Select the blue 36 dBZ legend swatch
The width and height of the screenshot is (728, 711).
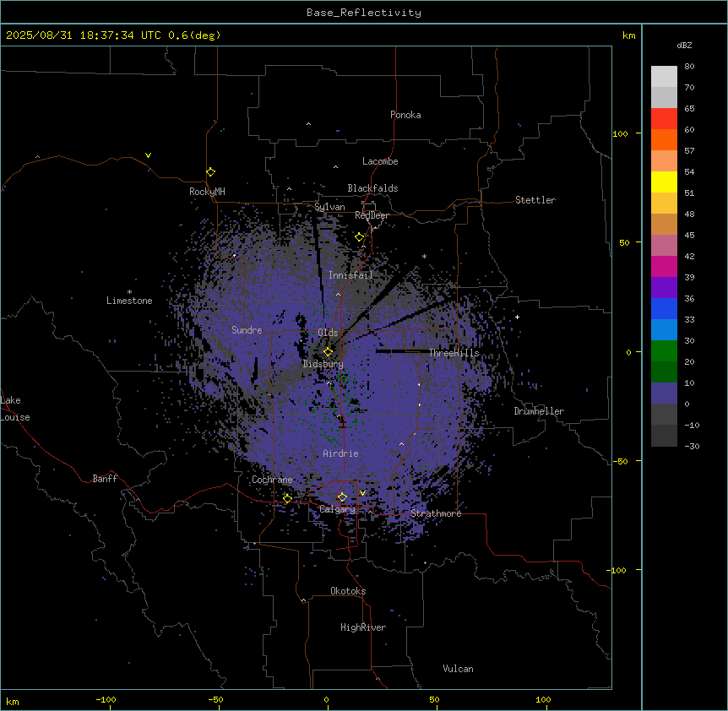(664, 308)
